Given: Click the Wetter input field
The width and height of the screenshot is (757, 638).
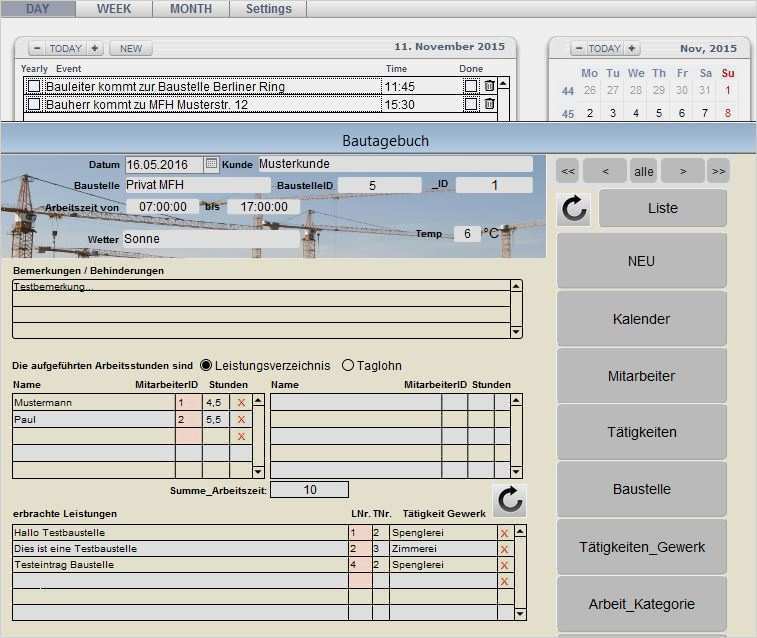Looking at the screenshot, I should click(210, 240).
